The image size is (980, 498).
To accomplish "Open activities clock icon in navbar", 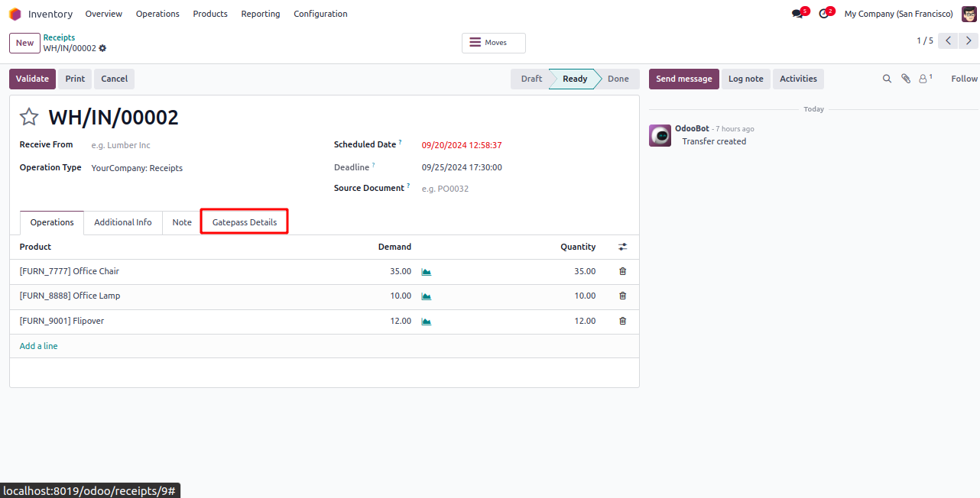I will point(823,14).
